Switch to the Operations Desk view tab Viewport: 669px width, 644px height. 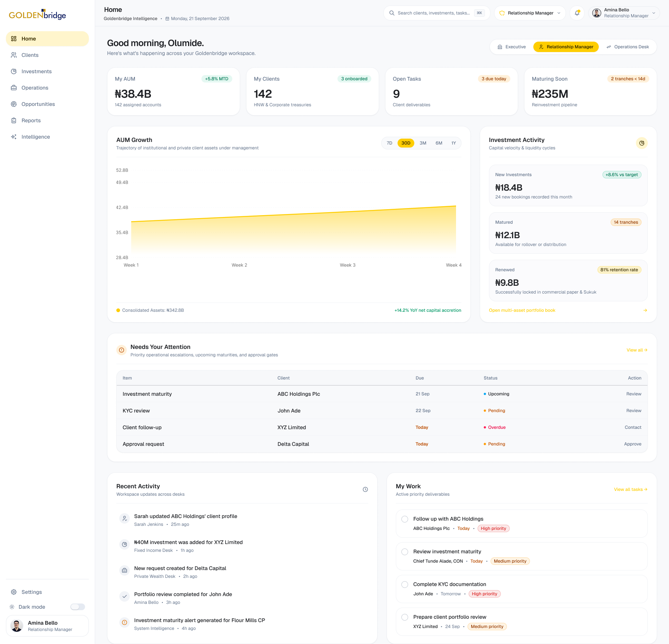[628, 47]
